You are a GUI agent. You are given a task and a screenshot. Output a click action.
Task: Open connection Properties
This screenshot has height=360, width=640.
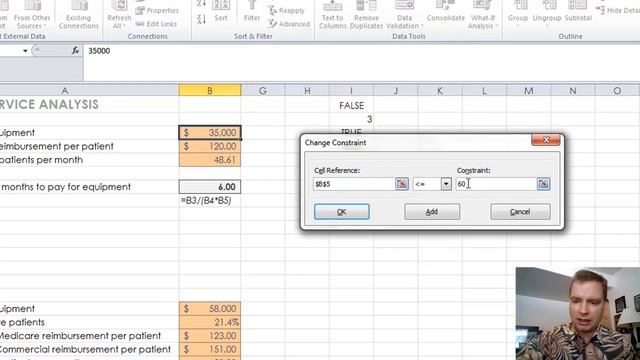point(157,10)
